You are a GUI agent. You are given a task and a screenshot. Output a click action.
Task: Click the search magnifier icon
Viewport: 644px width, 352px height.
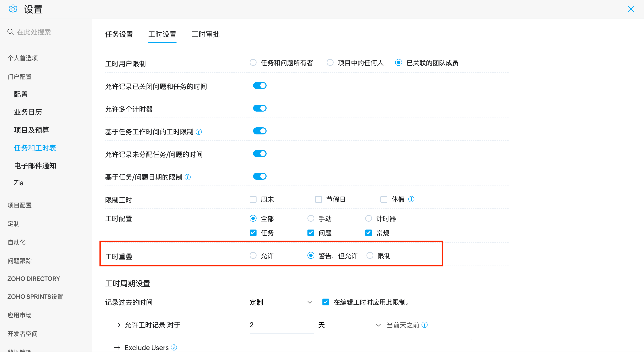[x=10, y=32]
